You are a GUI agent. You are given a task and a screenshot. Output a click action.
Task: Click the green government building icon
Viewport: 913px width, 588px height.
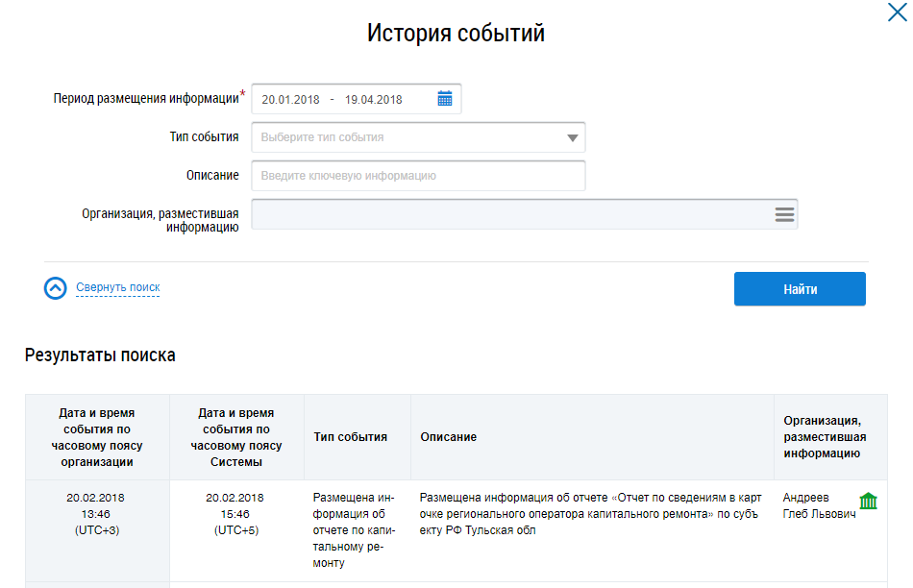pos(868,501)
